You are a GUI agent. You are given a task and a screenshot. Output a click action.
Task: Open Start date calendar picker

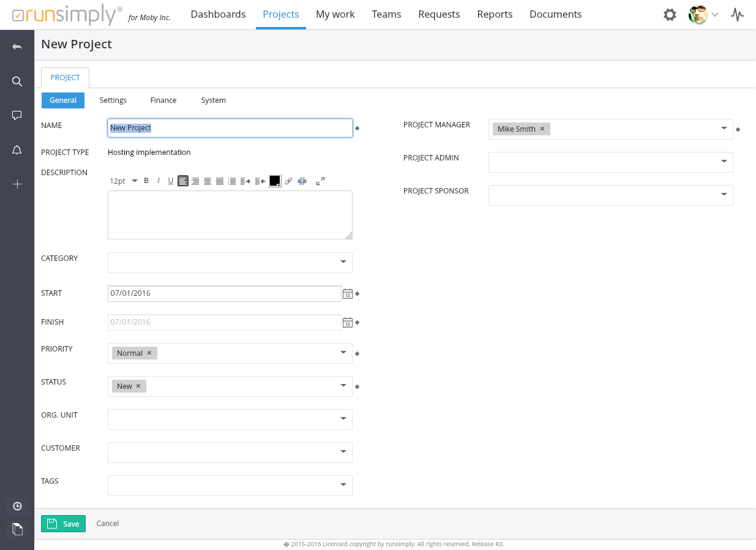pyautogui.click(x=347, y=293)
